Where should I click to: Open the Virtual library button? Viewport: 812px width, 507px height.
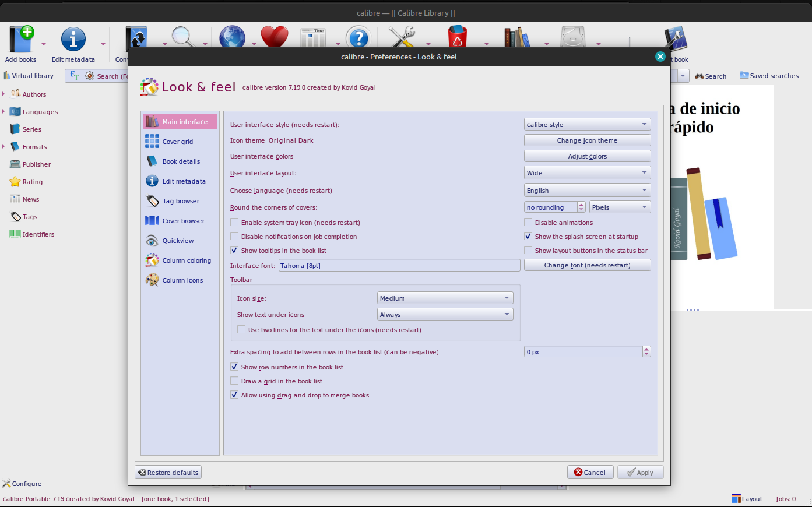pos(29,76)
